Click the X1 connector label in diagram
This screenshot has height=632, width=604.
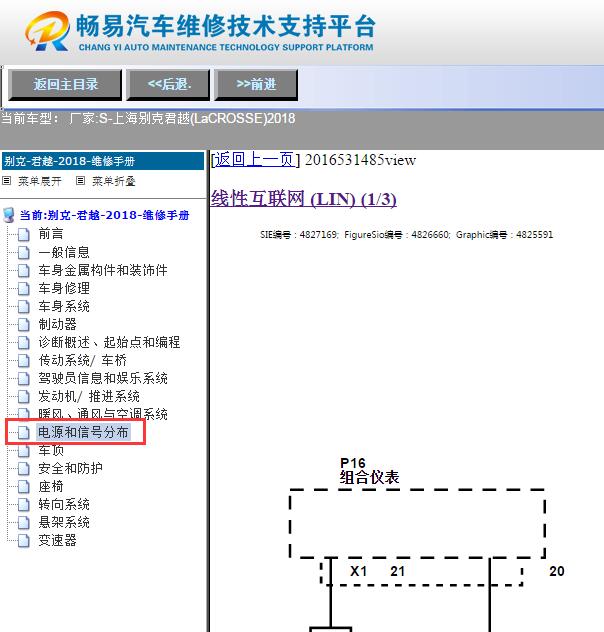[358, 571]
